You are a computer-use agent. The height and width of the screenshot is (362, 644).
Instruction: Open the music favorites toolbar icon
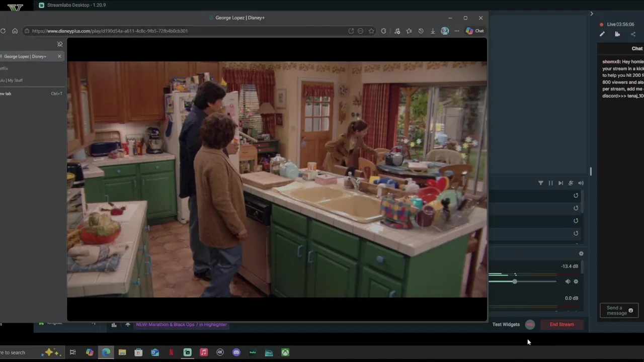[397, 31]
